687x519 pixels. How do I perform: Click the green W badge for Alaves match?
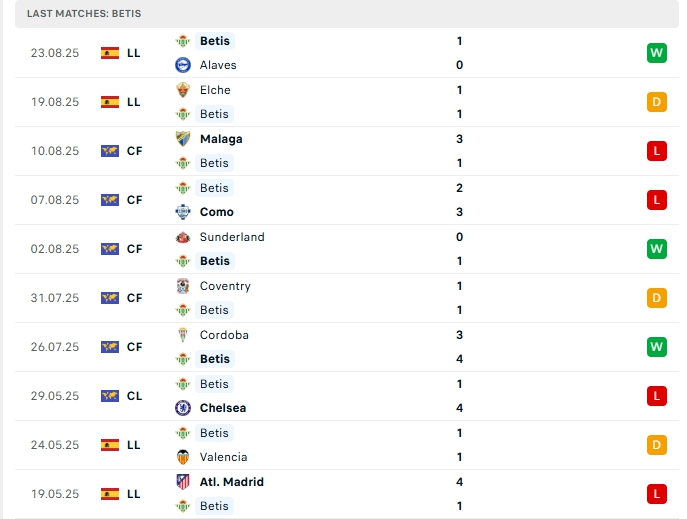656,53
